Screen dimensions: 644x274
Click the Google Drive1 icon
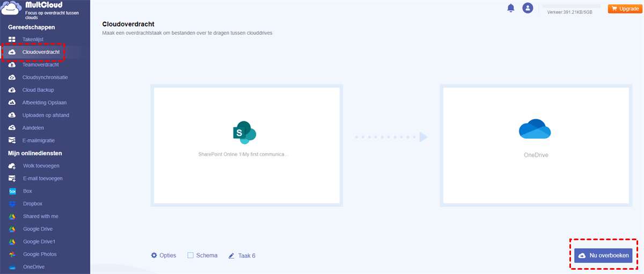click(12, 242)
